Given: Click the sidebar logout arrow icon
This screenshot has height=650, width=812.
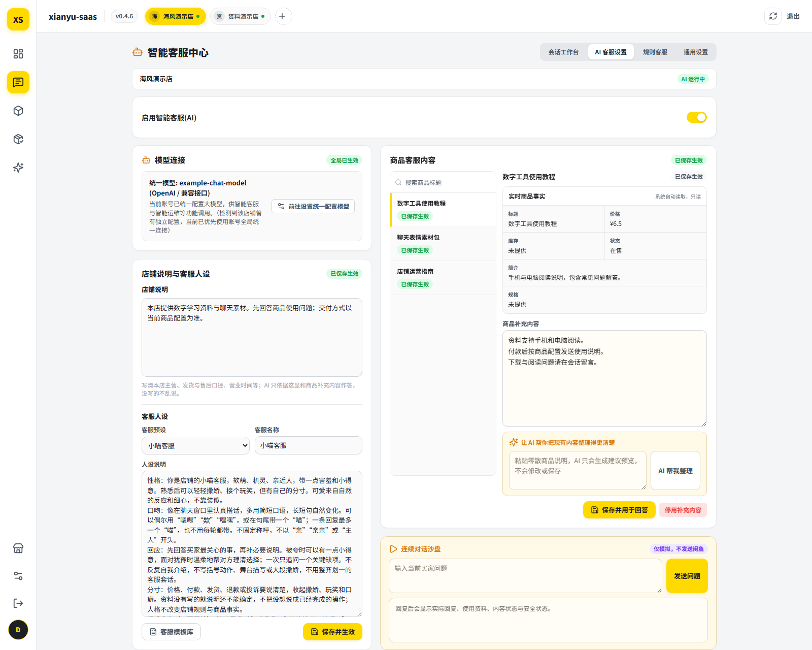Looking at the screenshot, I should click(x=18, y=603).
